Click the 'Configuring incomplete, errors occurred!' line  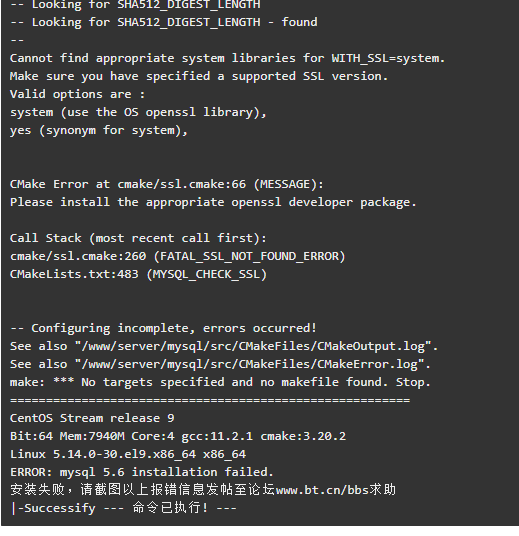pyautogui.click(x=163, y=328)
